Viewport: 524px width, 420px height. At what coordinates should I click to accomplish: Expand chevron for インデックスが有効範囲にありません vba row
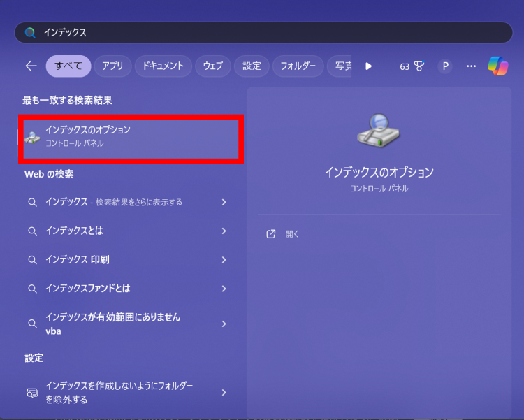[224, 324]
